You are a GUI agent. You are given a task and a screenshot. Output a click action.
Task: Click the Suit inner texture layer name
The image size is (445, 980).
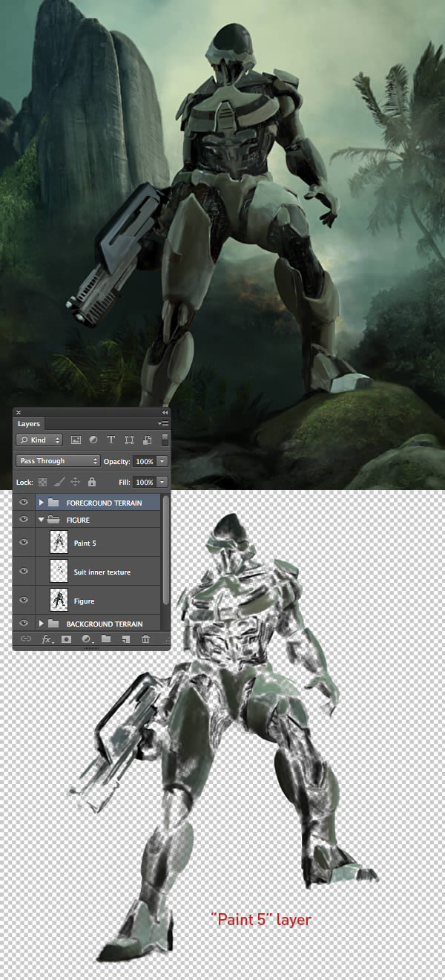pyautogui.click(x=102, y=572)
